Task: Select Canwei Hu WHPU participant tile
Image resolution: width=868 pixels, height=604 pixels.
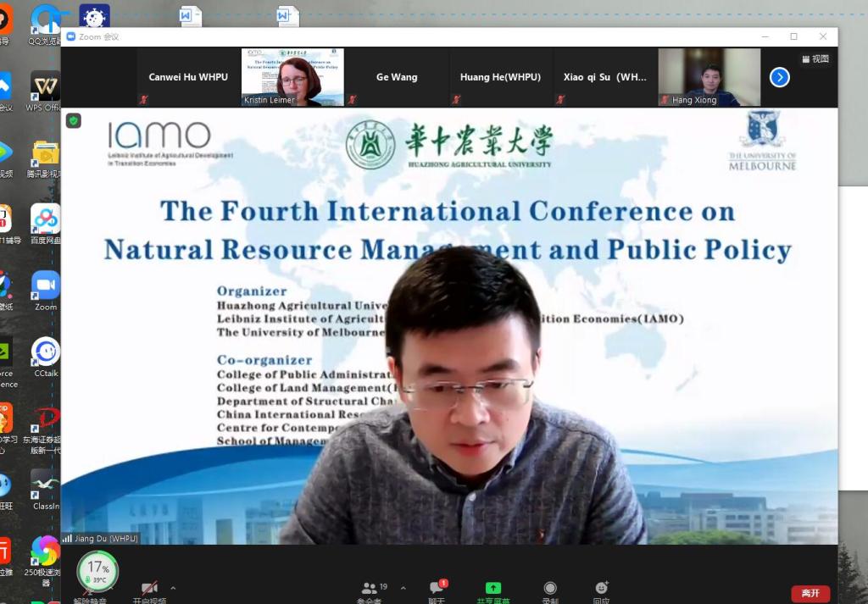Action: (188, 77)
